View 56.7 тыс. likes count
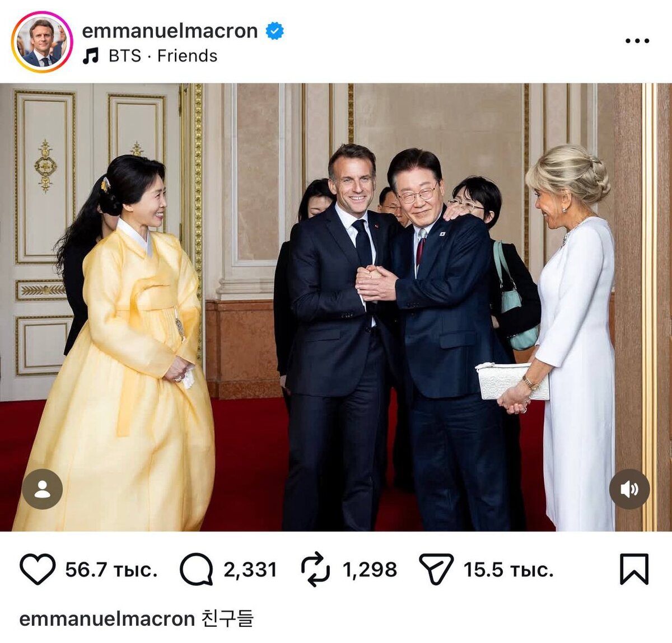The image size is (672, 643). point(111,570)
